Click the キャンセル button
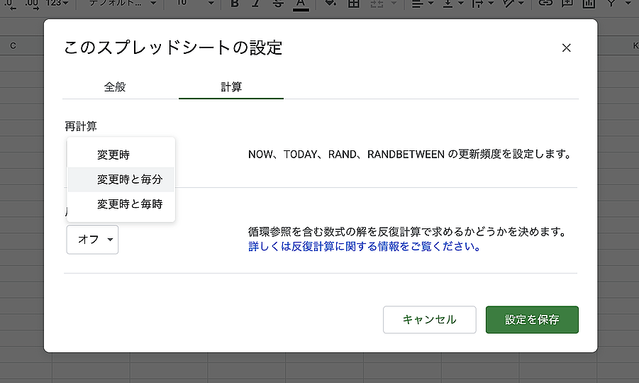This screenshot has height=383, width=639. 430,319
